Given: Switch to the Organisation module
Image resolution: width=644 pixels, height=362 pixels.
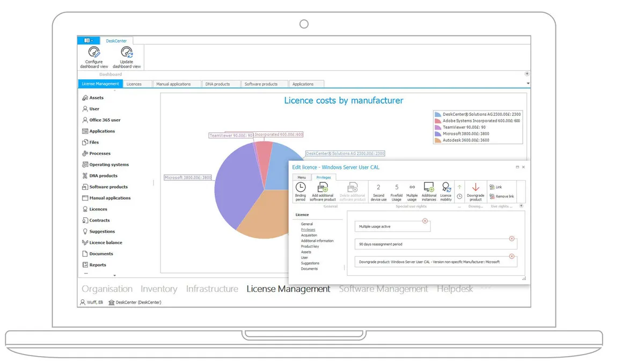Looking at the screenshot, I should tap(107, 289).
